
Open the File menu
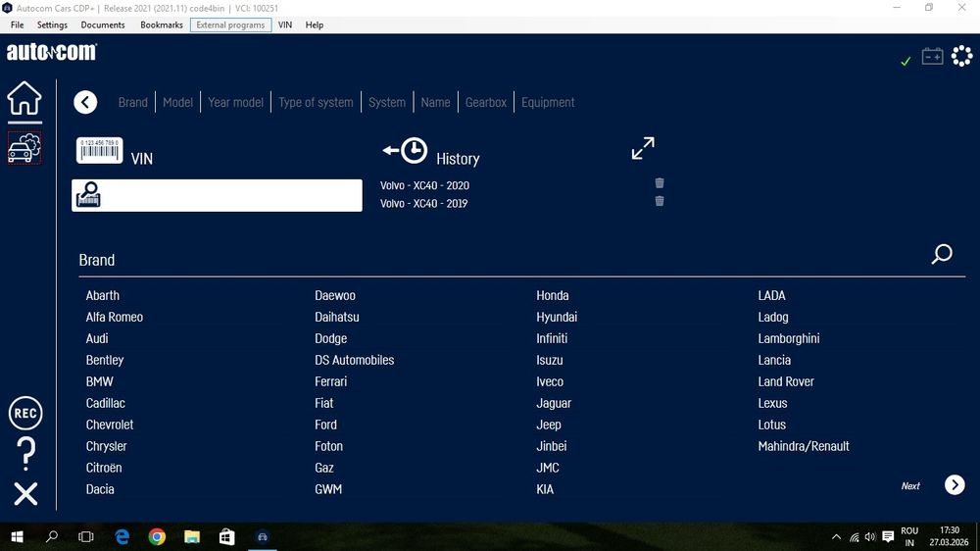(17, 25)
